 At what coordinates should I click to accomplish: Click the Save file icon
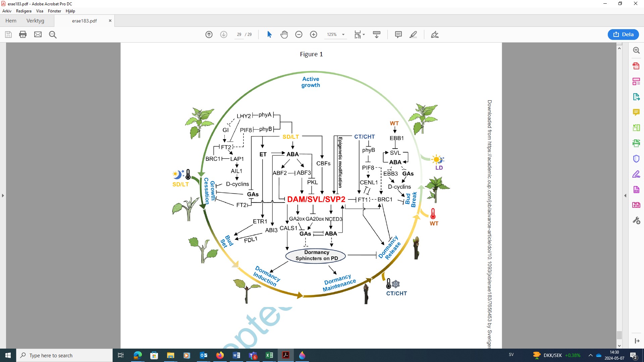(8, 35)
